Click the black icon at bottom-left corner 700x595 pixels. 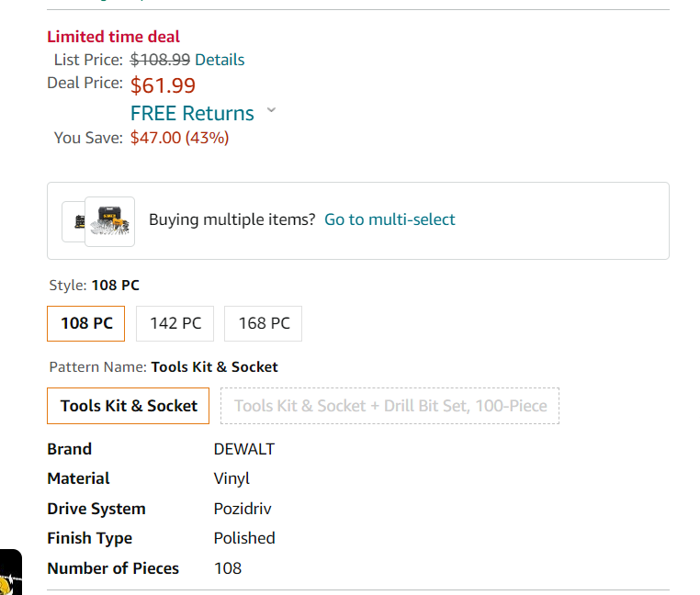coord(11,572)
